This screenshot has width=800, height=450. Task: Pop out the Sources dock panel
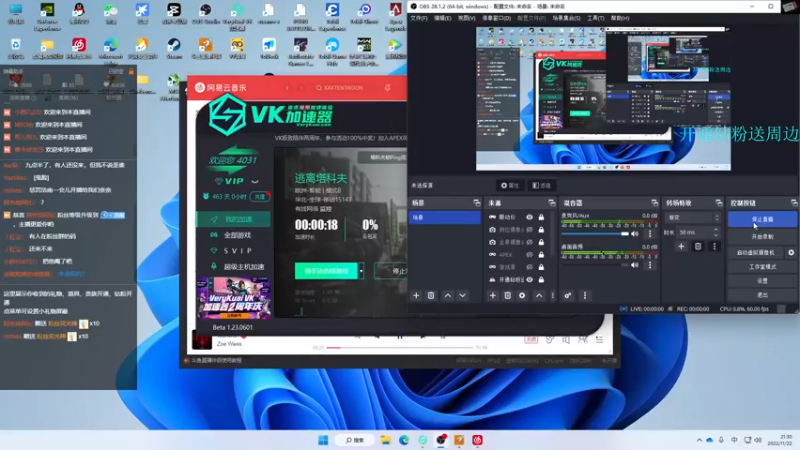(x=552, y=203)
